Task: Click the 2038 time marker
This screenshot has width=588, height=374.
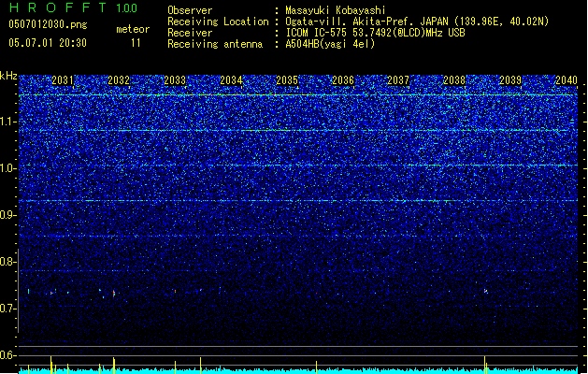Action: click(x=454, y=80)
